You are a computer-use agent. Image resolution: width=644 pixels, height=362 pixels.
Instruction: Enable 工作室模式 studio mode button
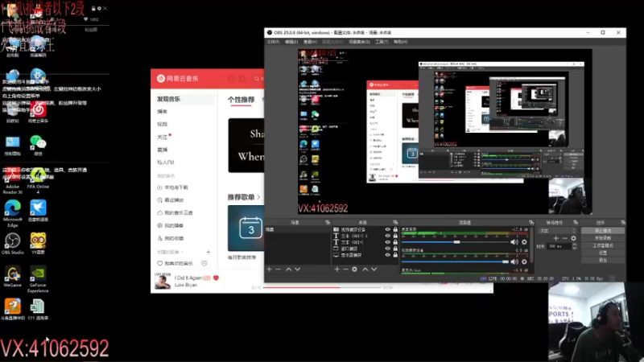click(603, 245)
